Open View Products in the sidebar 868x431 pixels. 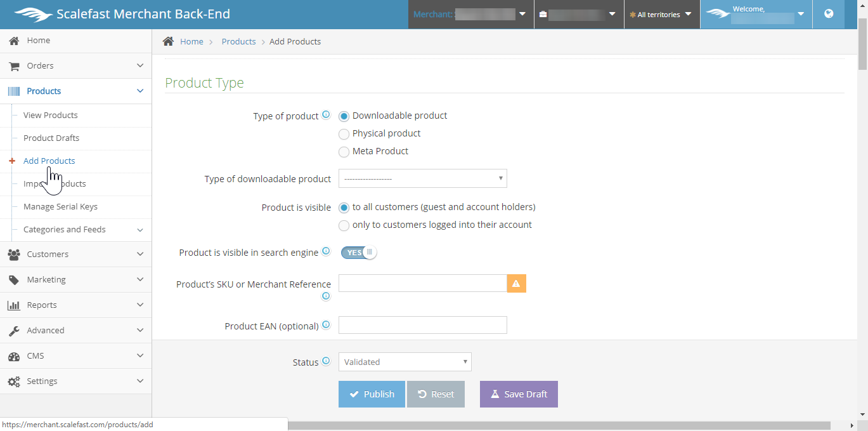51,116
